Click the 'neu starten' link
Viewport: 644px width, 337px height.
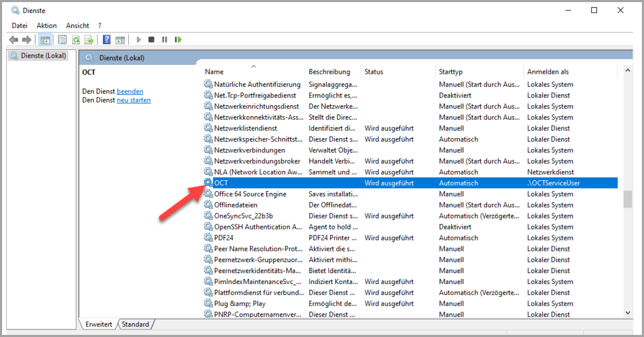coord(134,101)
